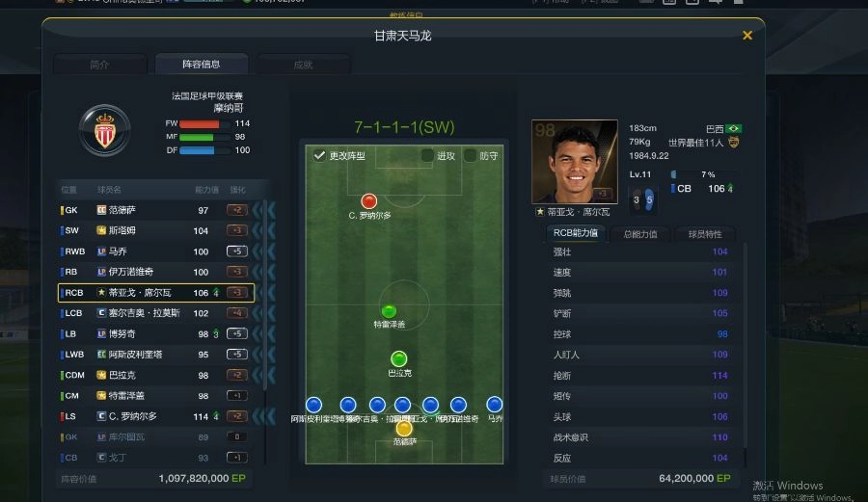Open the 总能力值 tab

640,234
